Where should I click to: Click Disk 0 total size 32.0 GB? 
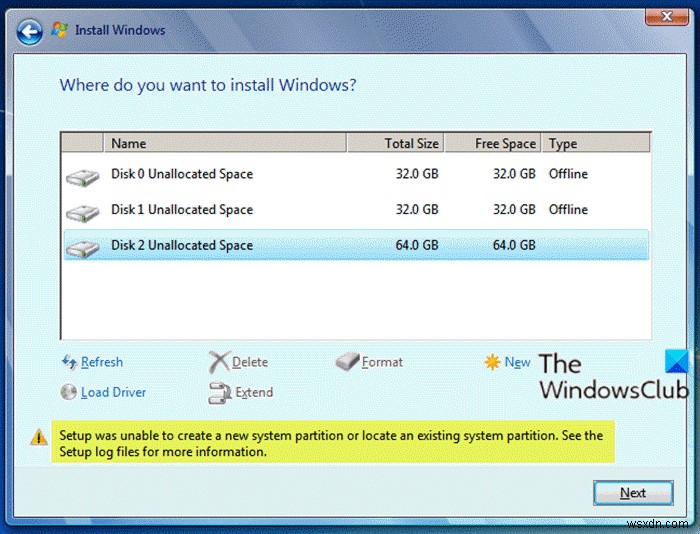click(417, 174)
